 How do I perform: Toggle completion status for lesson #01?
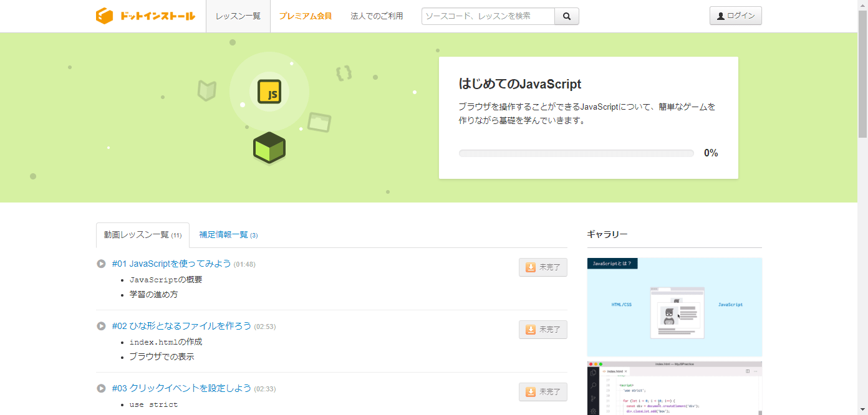(x=542, y=267)
